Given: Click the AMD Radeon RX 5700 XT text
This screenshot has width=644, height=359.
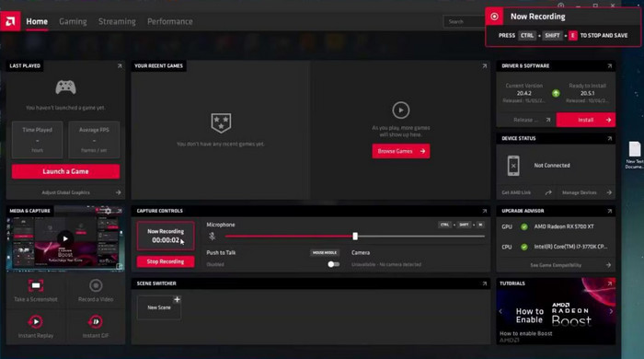Looking at the screenshot, I should 564,226.
